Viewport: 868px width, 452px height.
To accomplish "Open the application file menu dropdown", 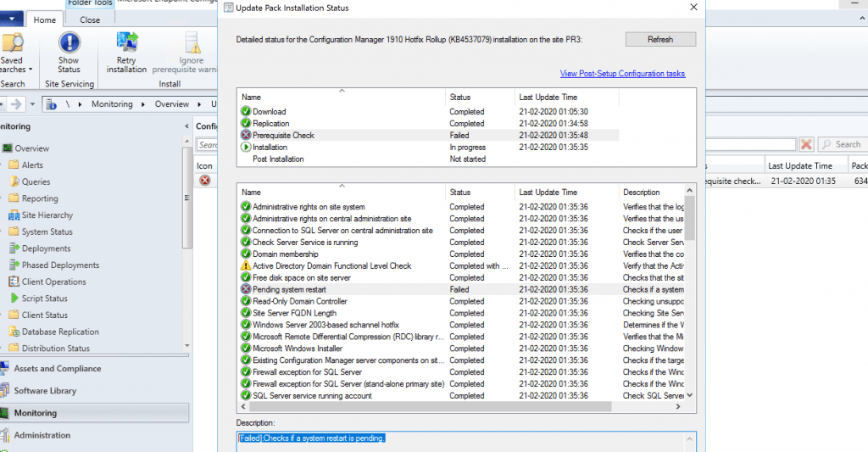I will click(12, 19).
